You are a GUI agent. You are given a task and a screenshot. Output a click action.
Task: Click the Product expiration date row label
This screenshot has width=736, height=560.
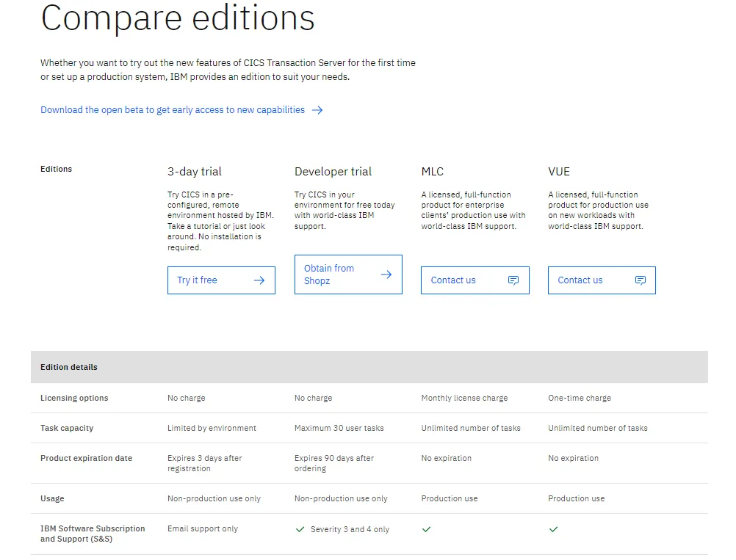point(86,458)
